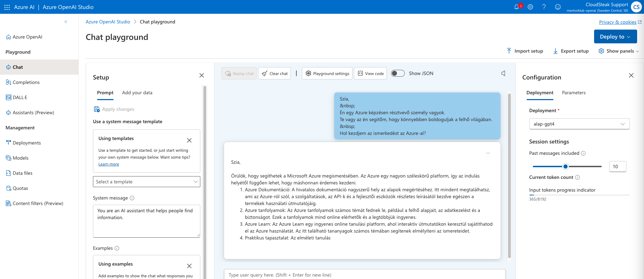Expand the Select a template dropdown
The image size is (644, 279).
click(147, 182)
